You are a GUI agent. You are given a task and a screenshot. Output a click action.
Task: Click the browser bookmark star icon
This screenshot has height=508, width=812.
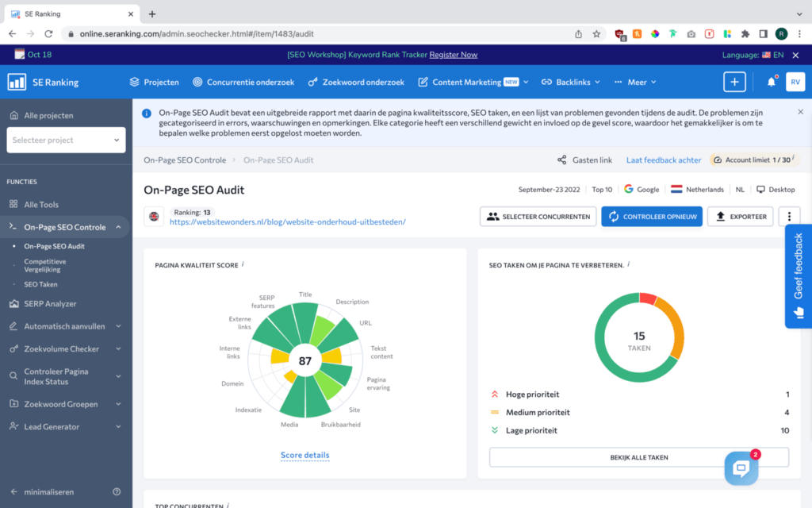[x=596, y=34]
